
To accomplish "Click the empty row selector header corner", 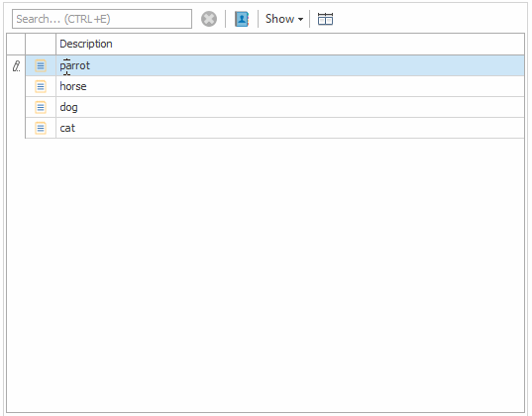I will (x=16, y=44).
